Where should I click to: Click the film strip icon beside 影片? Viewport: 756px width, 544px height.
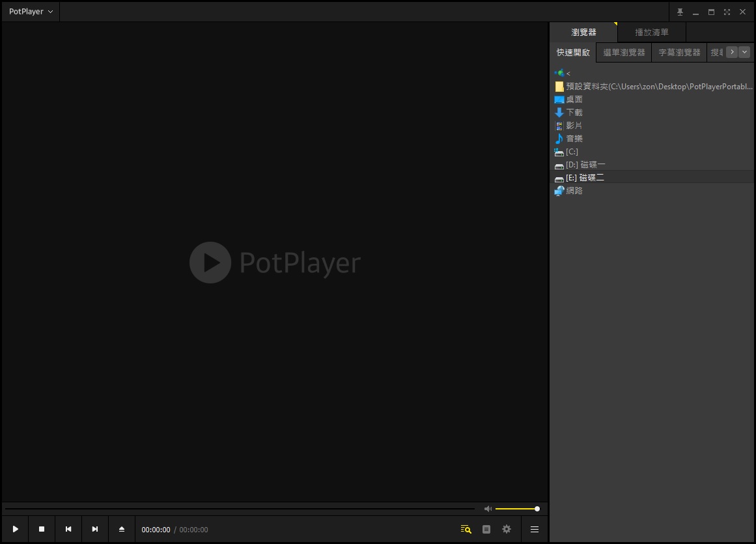click(x=559, y=126)
